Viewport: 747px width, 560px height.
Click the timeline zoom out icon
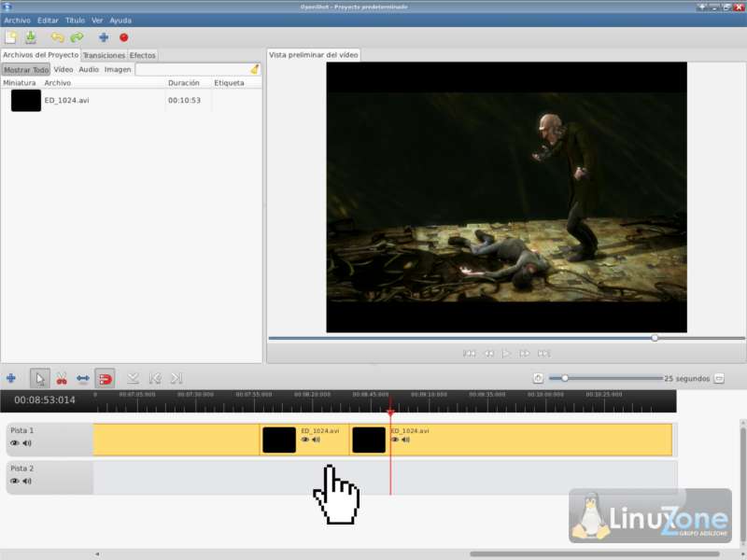point(538,379)
